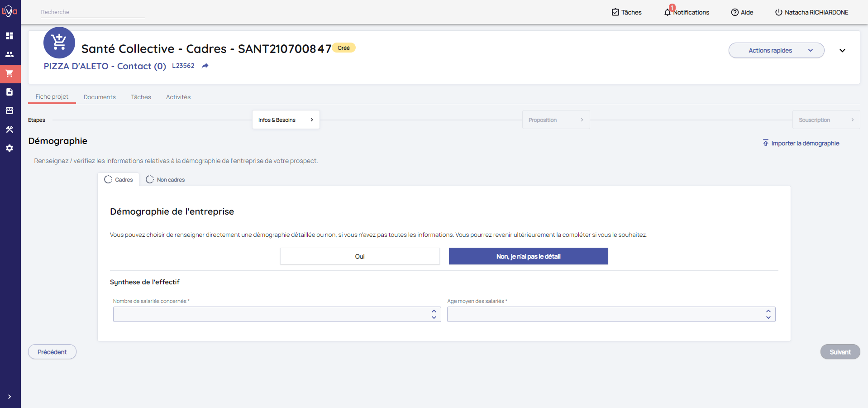This screenshot has height=408, width=868.
Task: Expand the left sidebar with bottom chevron
Action: tap(10, 397)
